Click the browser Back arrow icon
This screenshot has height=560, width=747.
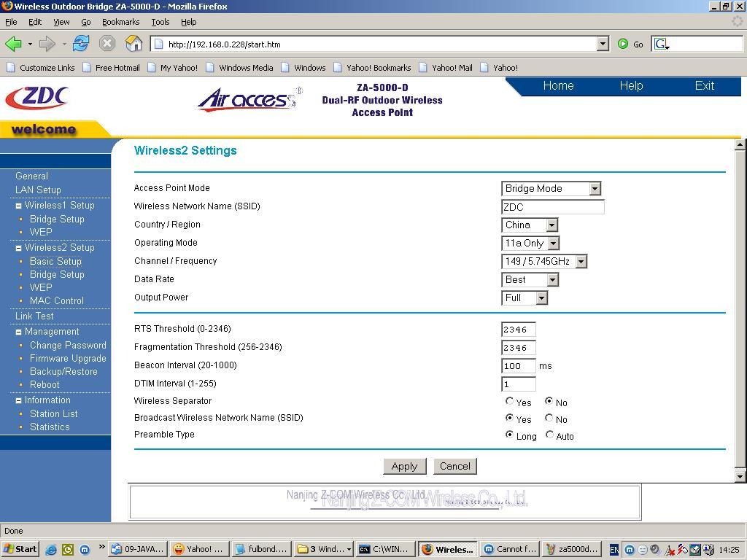[13, 44]
